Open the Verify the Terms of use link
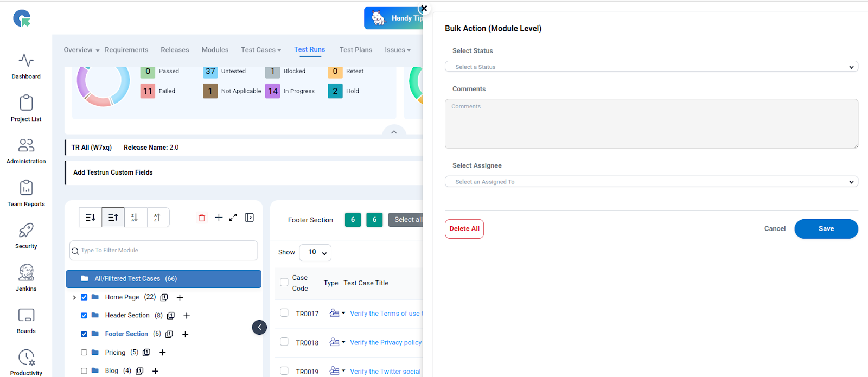 tap(386, 314)
